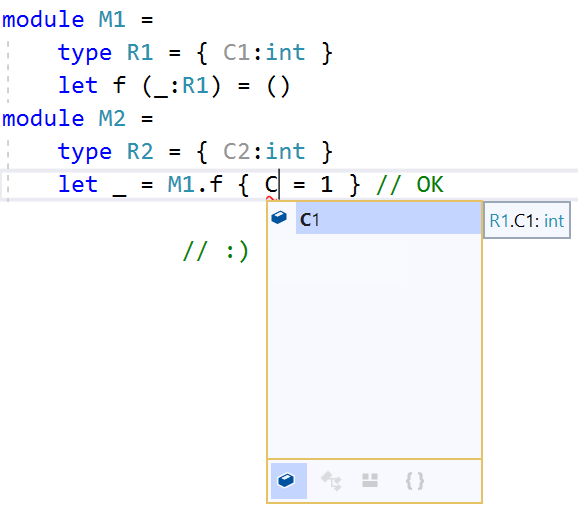The height and width of the screenshot is (513, 578).
Task: Click the R1 annotation in function f
Action: tap(195, 86)
